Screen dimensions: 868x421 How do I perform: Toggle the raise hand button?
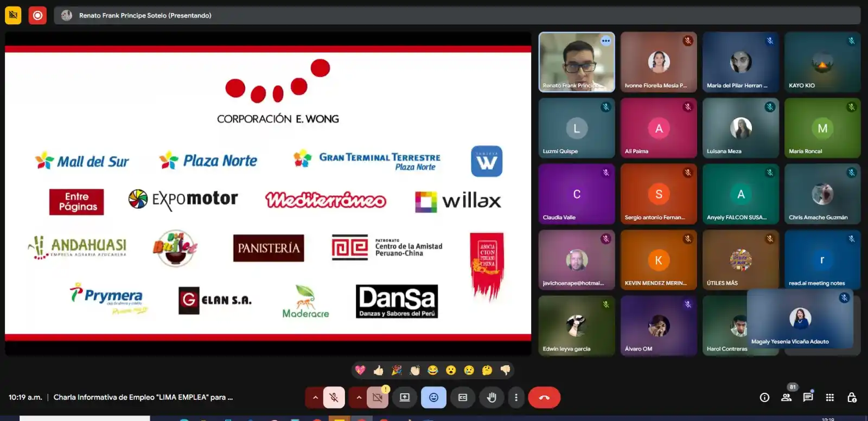click(492, 398)
